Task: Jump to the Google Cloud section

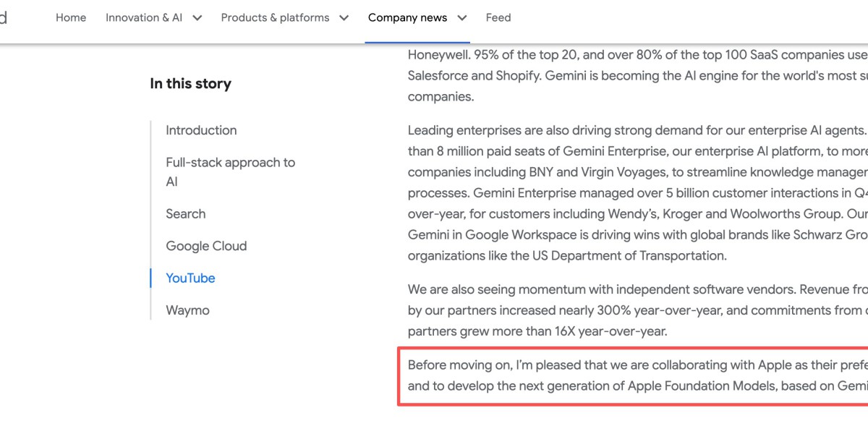Action: point(206,246)
